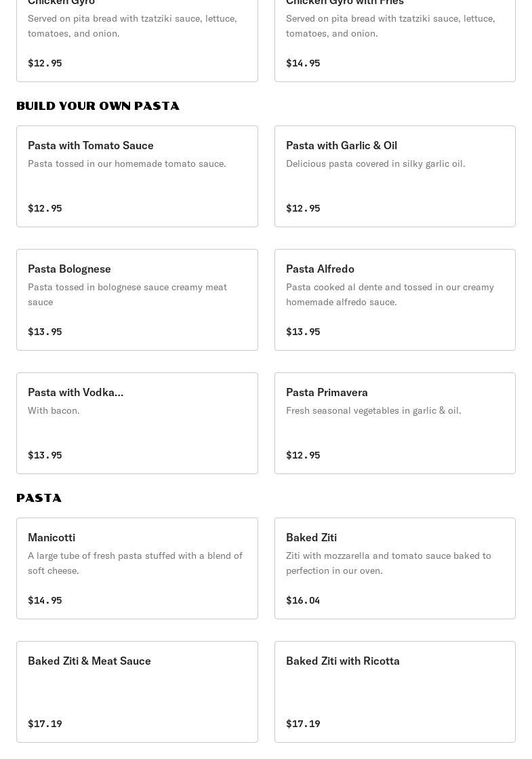Image resolution: width=532 pixels, height=759 pixels.
Task: Open the Manicotti item
Action: 137,568
